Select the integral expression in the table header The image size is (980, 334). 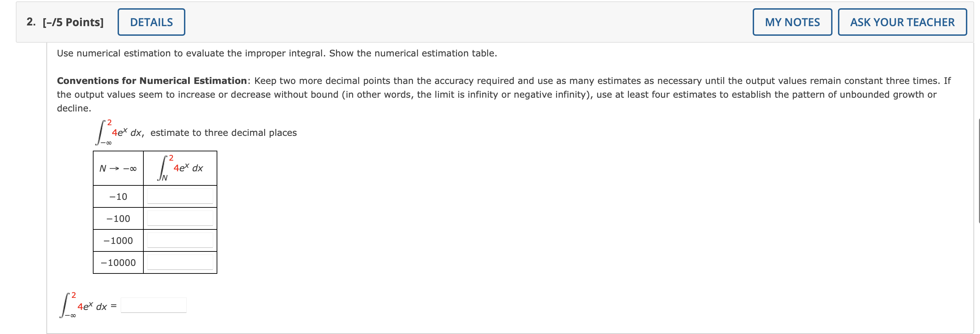(x=179, y=168)
